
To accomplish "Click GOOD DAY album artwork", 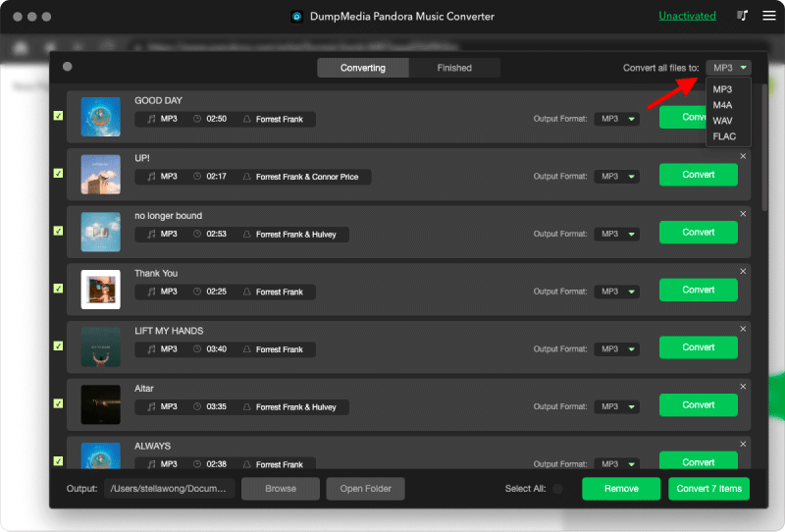I will [x=101, y=117].
